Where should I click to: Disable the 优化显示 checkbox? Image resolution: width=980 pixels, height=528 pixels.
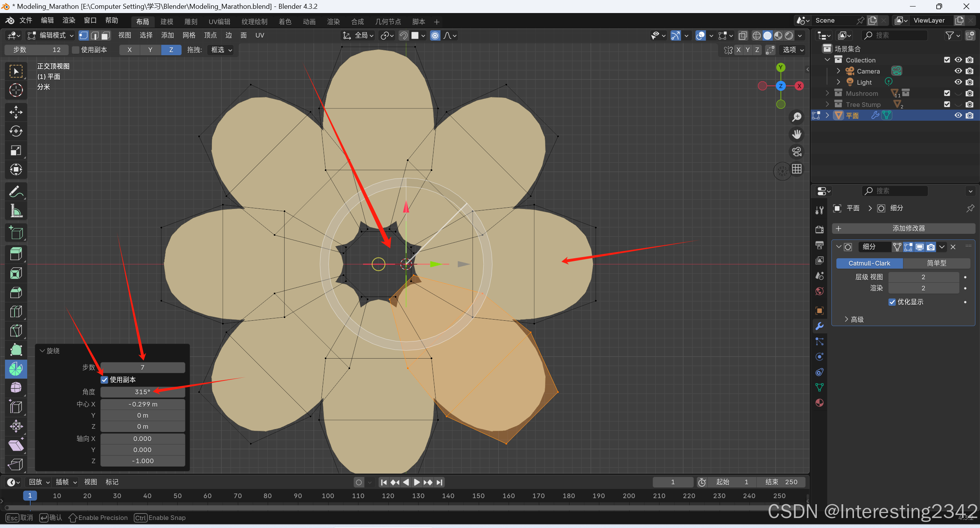892,302
